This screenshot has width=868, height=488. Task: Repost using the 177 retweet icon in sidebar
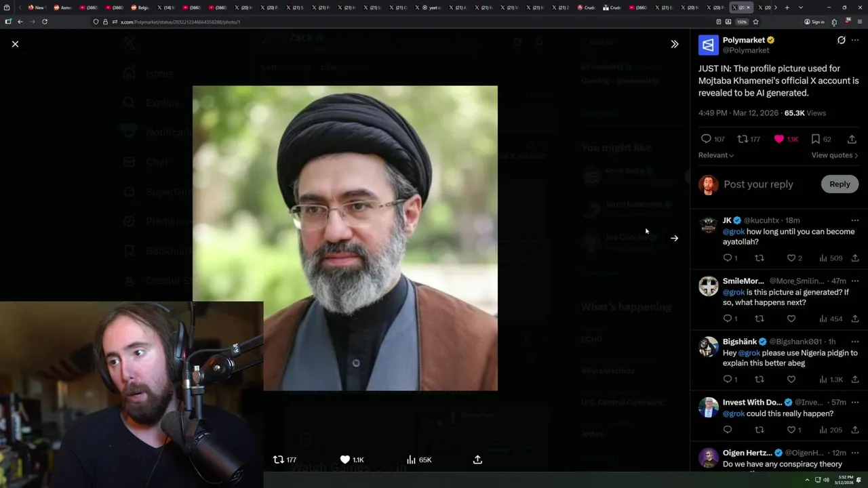(x=743, y=139)
